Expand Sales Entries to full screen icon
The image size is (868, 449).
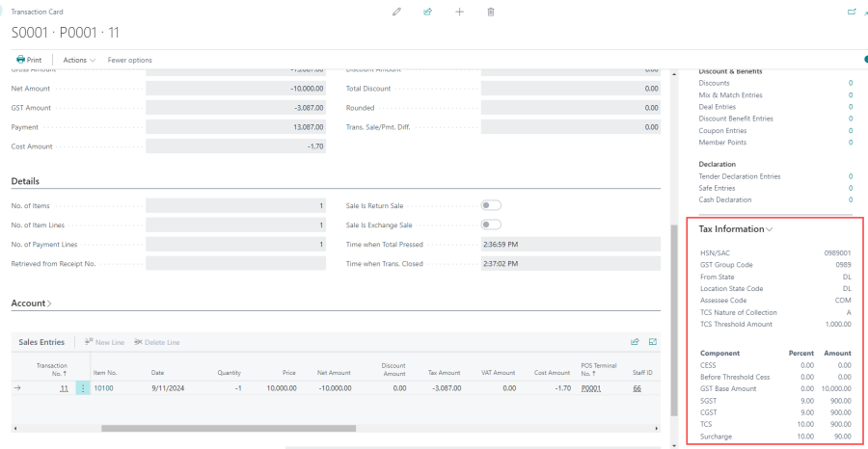coord(653,341)
